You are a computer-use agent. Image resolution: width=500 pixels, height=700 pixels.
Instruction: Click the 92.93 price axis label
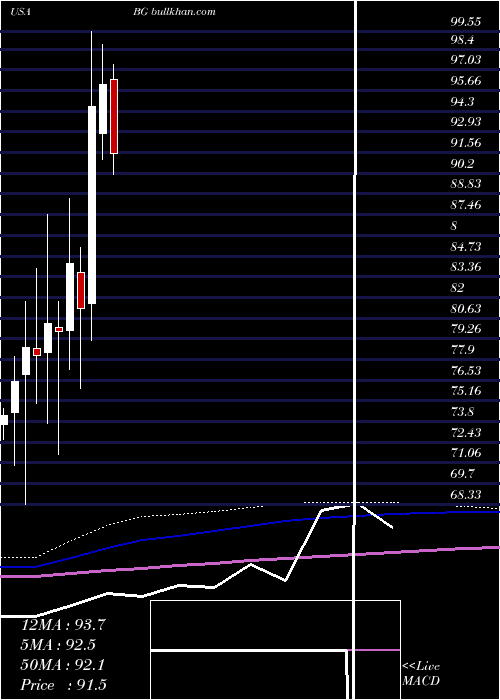466,122
